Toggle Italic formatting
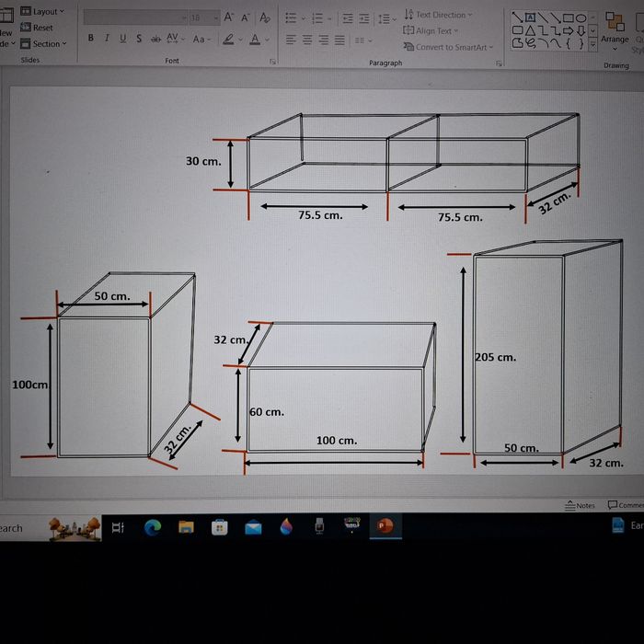This screenshot has height=644, width=644. coord(107,39)
